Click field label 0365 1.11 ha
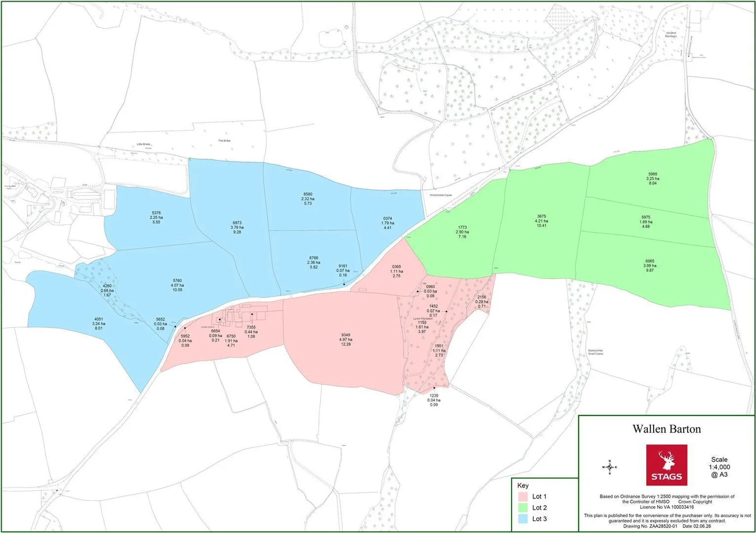The height and width of the screenshot is (533, 756). click(x=396, y=271)
